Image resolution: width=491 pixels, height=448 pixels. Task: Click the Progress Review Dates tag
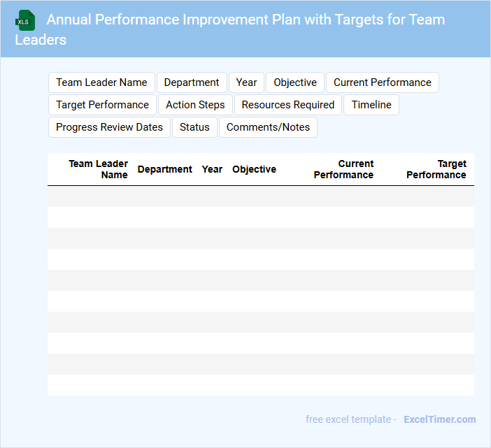click(x=109, y=127)
